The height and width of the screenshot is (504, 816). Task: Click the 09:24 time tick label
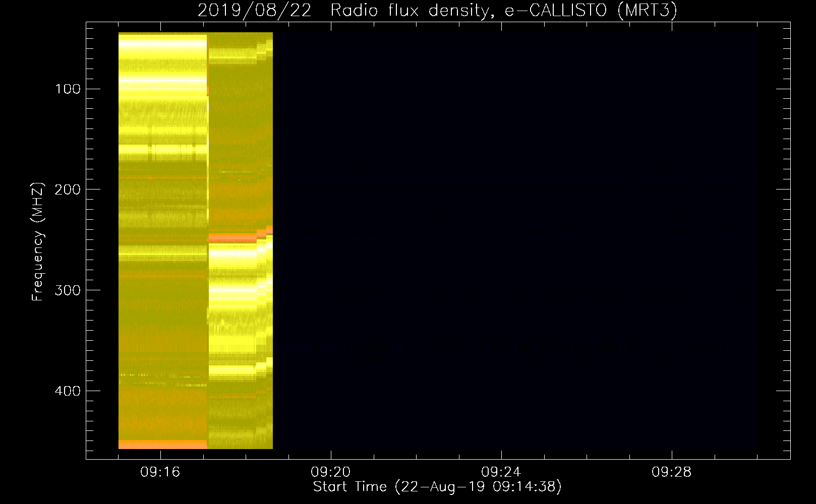[x=501, y=472]
